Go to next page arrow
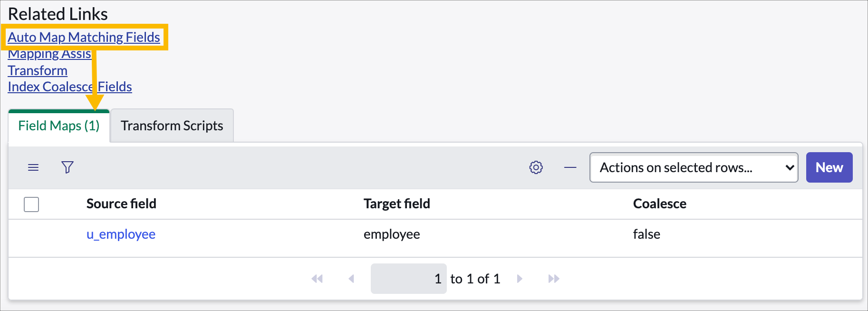 click(520, 279)
